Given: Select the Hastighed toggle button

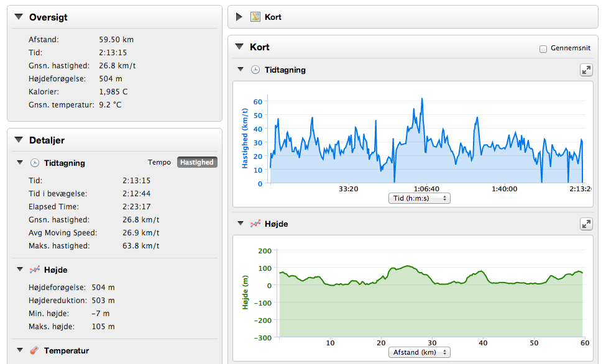Looking at the screenshot, I should click(x=197, y=162).
